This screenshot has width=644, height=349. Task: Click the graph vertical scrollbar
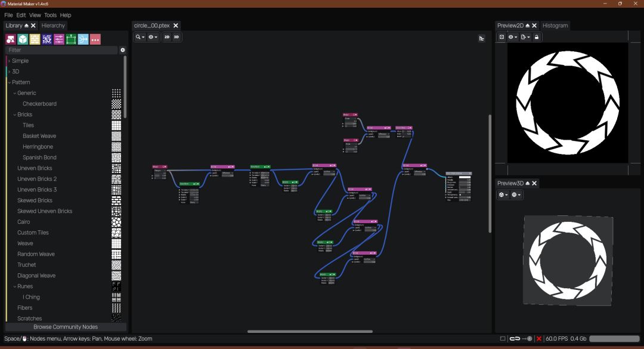point(490,174)
